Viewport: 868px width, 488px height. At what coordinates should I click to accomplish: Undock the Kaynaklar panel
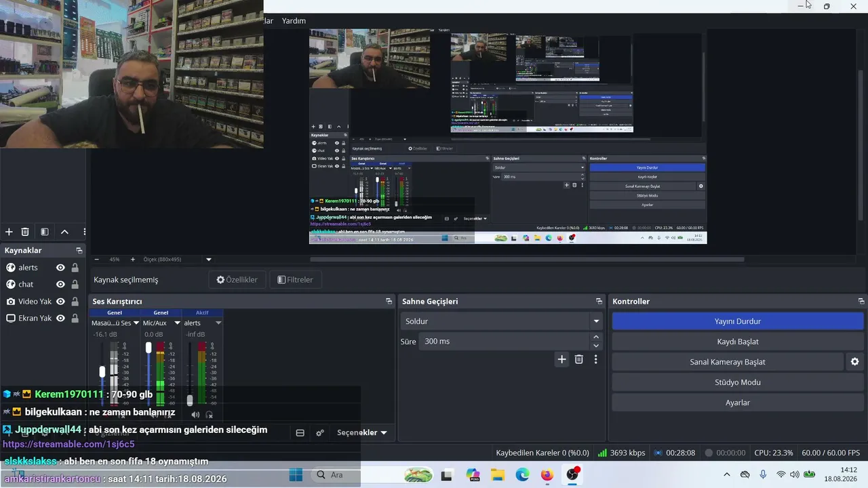point(79,251)
